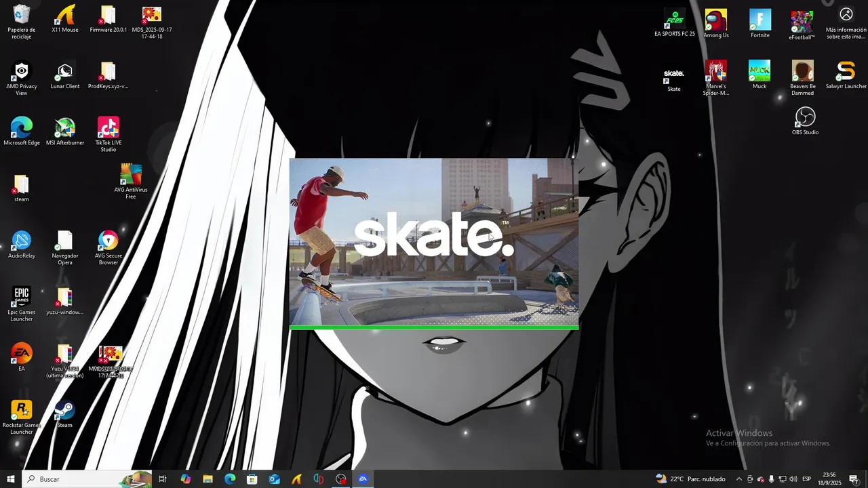The width and height of the screenshot is (868, 488).
Task: Click the microphone tray icon
Action: 772,479
